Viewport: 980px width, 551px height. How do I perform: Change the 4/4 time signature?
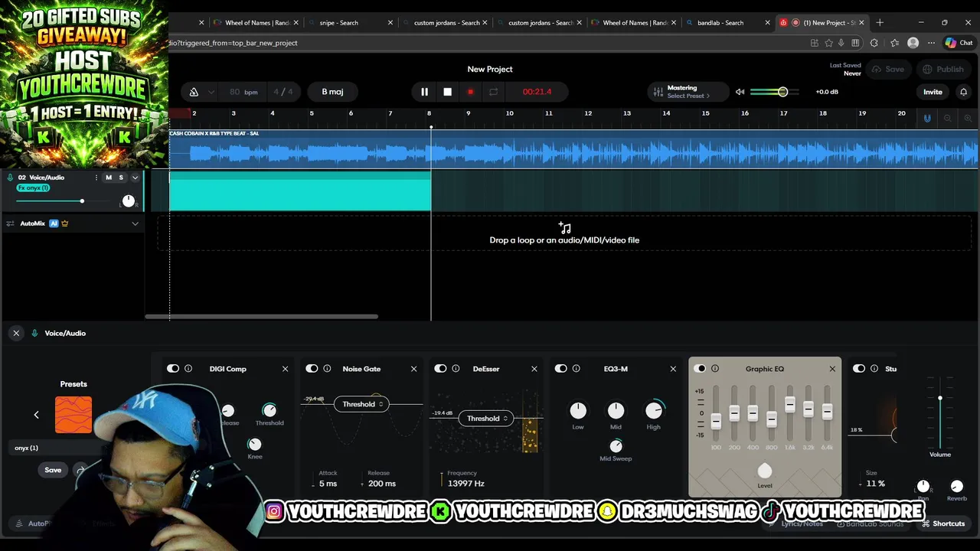283,92
